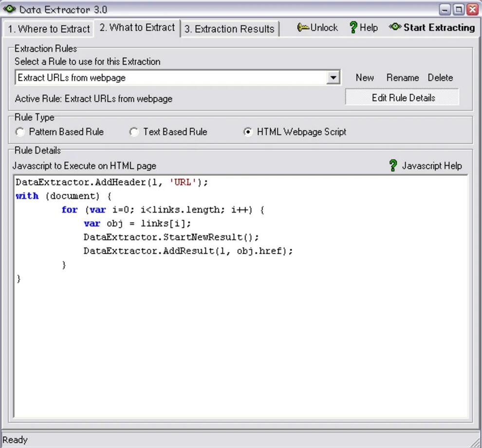This screenshot has width=482, height=448.
Task: Close the Data Extractor window
Action: (472, 10)
